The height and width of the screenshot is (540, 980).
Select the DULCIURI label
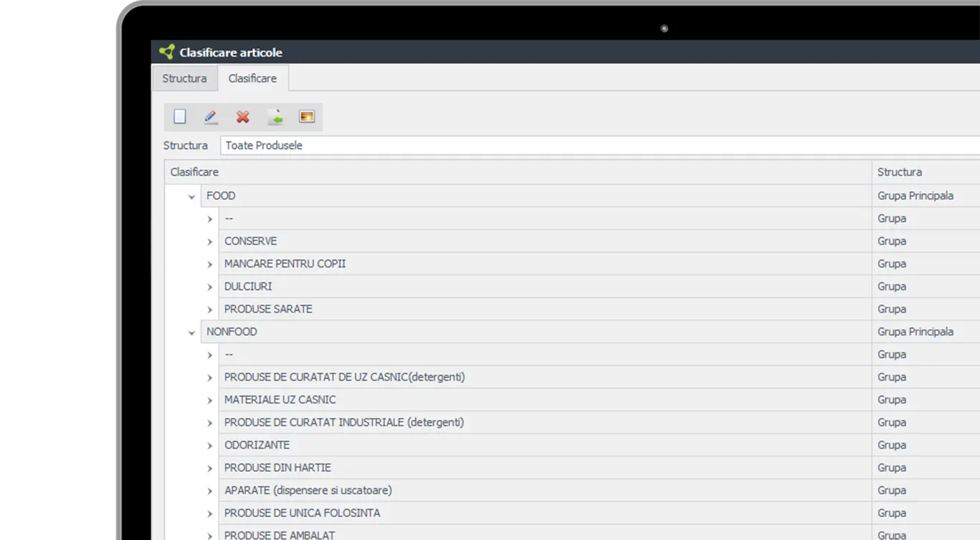pyautogui.click(x=248, y=286)
